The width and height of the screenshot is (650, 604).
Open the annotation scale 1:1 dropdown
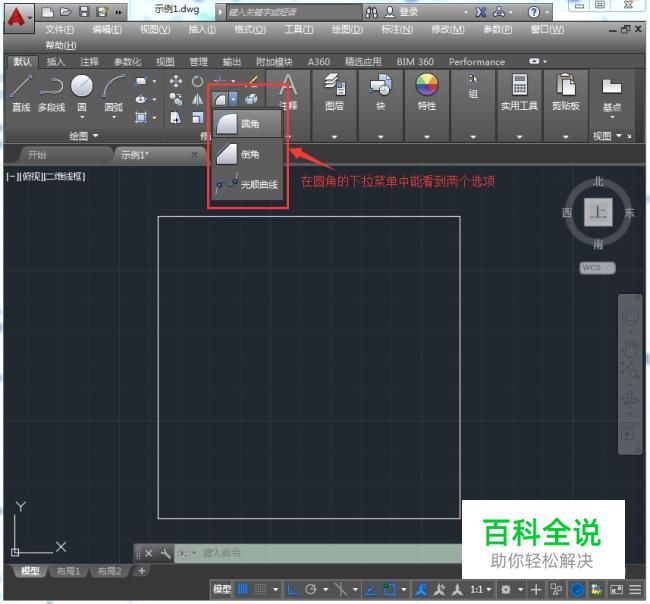tap(481, 589)
